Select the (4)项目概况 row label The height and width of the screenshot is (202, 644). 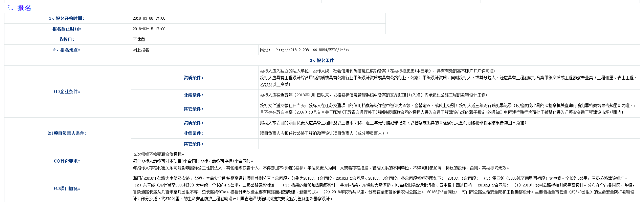[67, 188]
